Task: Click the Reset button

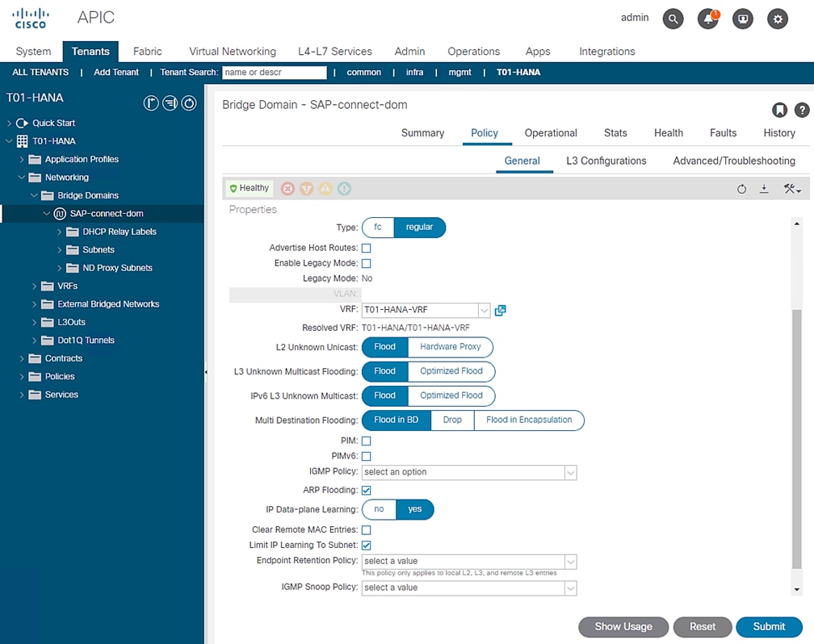Action: pos(703,627)
